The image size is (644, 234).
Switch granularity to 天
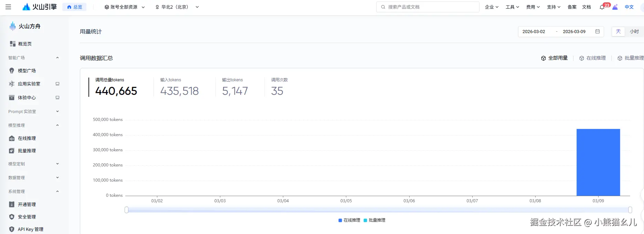(x=618, y=31)
